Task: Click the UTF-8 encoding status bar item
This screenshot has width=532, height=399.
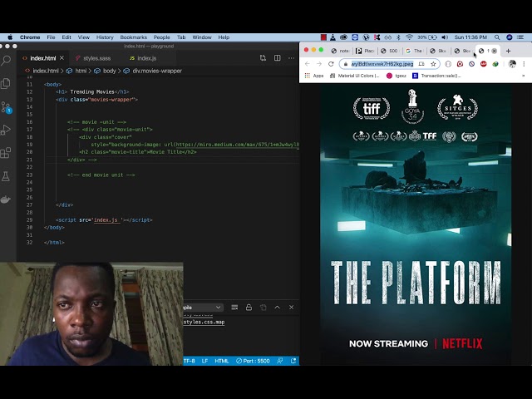Action: [x=190, y=361]
